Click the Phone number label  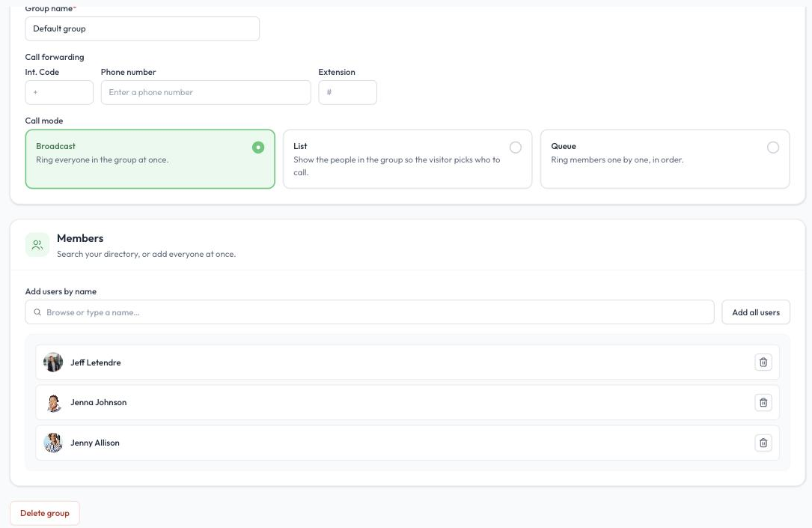(x=128, y=72)
